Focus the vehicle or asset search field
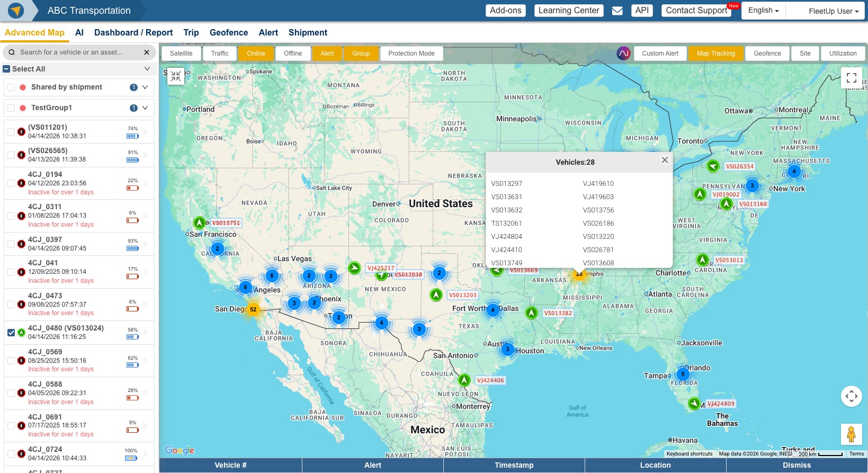The image size is (868, 473). (79, 52)
